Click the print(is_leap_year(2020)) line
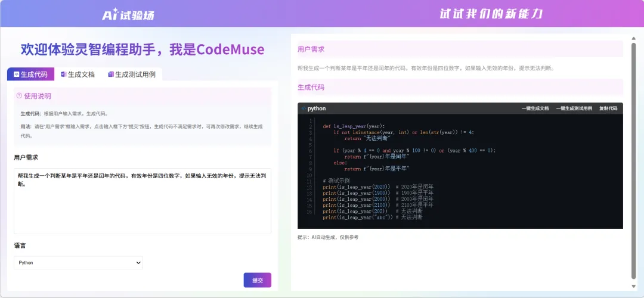644x298 pixels. (378, 187)
